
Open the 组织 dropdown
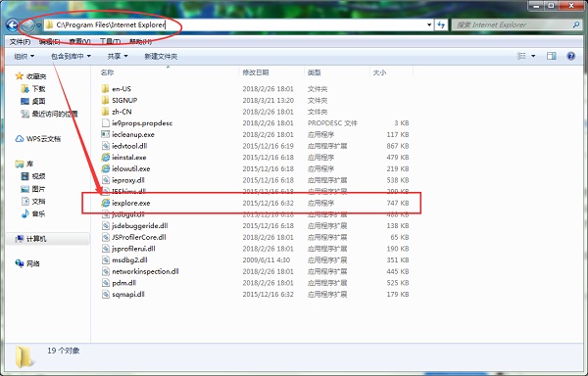tap(24, 56)
